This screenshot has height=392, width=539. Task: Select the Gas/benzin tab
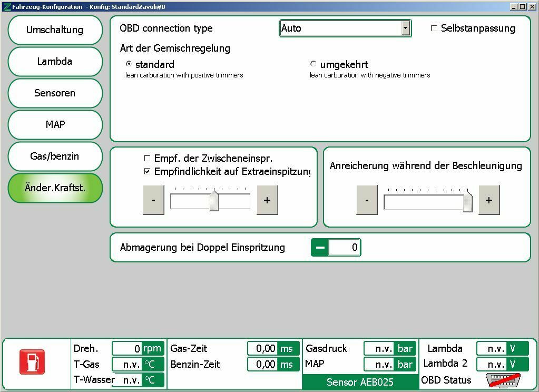click(x=55, y=156)
